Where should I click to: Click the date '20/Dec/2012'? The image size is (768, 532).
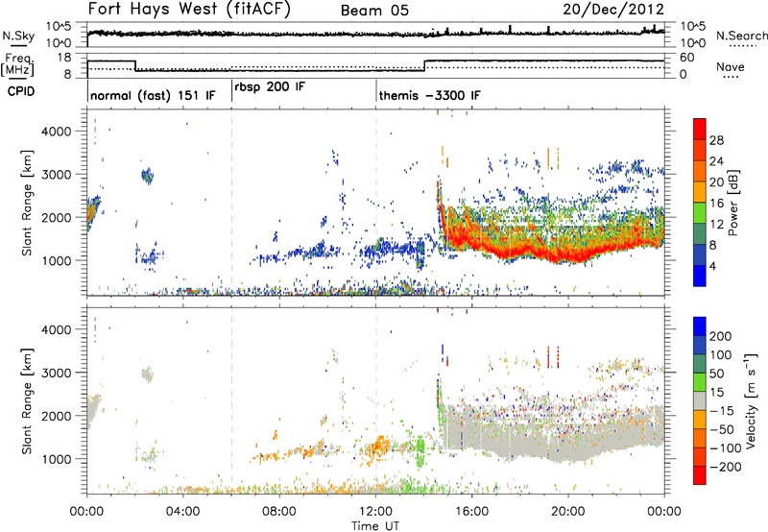click(613, 9)
